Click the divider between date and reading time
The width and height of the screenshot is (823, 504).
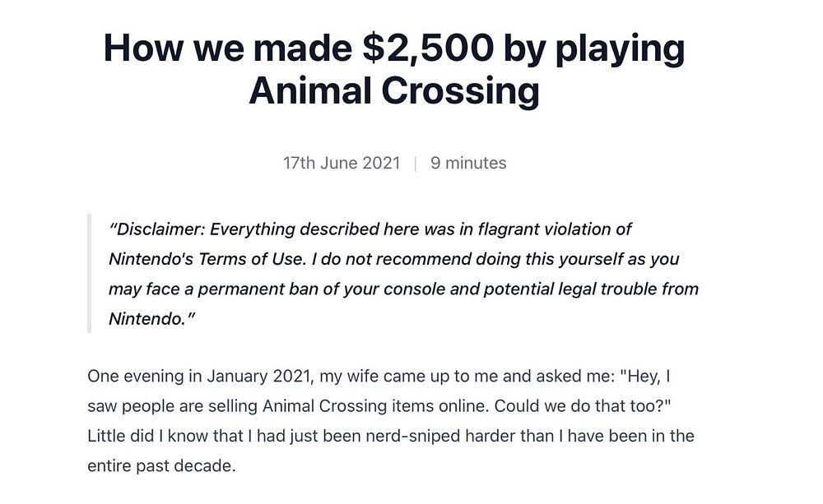416,163
